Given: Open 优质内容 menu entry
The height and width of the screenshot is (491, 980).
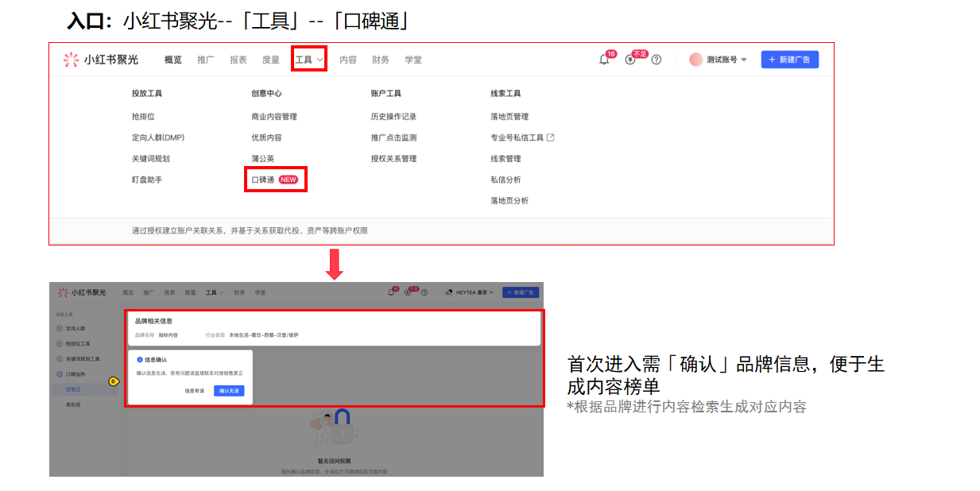Looking at the screenshot, I should pos(266,137).
